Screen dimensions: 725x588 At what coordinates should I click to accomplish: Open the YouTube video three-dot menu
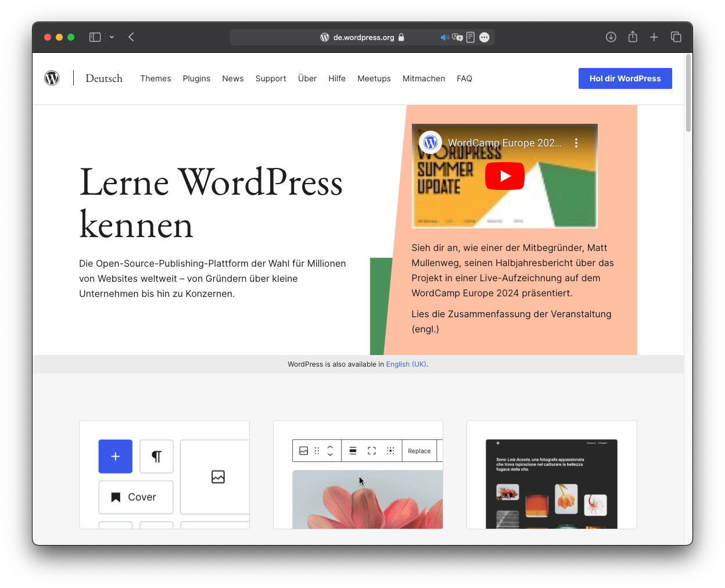(576, 142)
